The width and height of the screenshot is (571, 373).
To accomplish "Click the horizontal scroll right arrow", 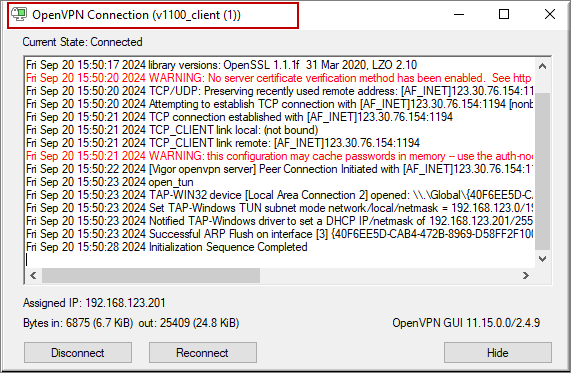I will click(x=525, y=275).
